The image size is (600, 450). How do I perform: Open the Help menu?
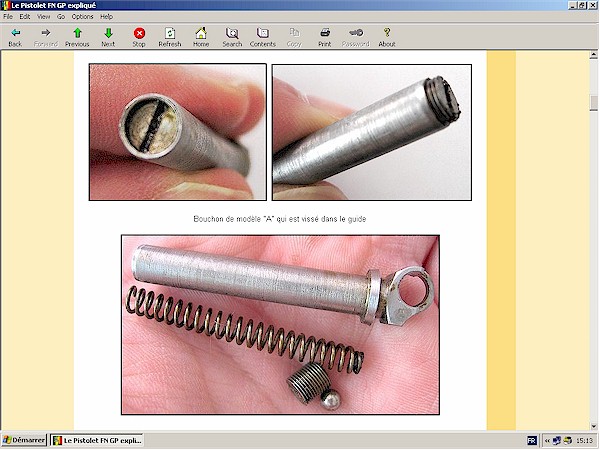pyautogui.click(x=106, y=17)
